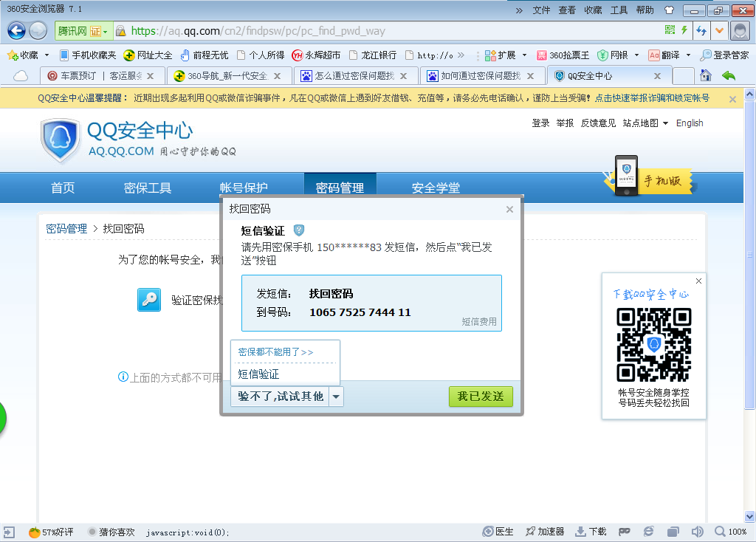Open 下载 manager in the status bar
Image resolution: width=756 pixels, height=542 pixels.
[591, 532]
